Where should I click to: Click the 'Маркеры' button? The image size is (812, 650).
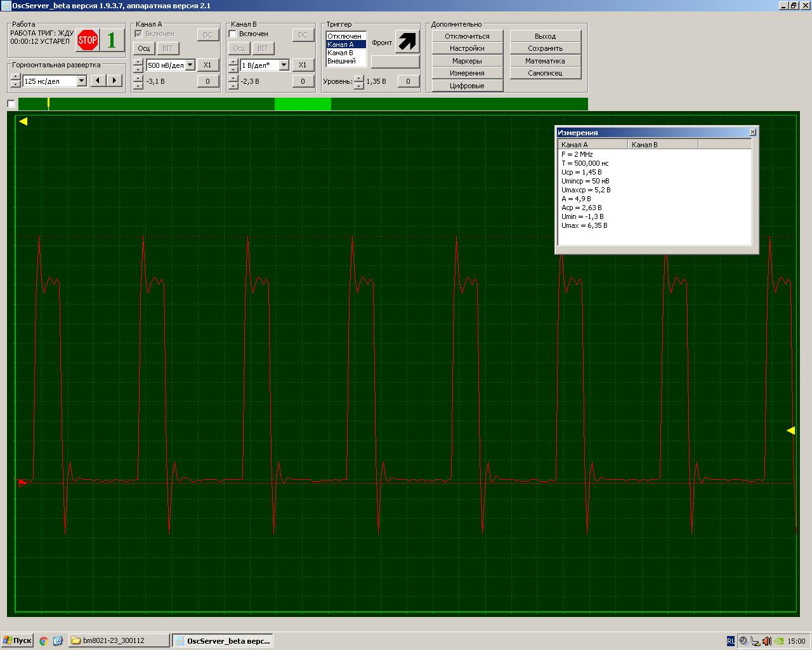(x=467, y=61)
